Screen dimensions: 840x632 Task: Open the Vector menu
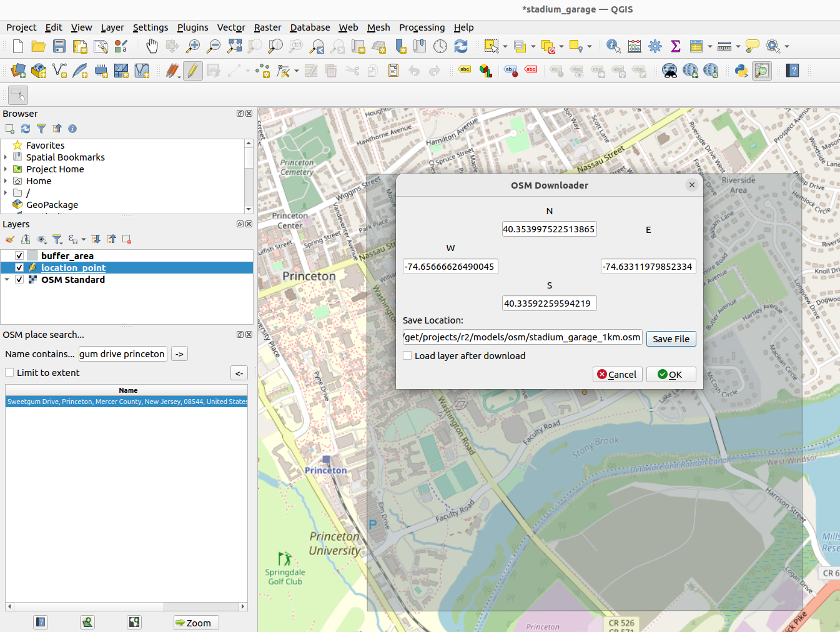click(x=230, y=27)
